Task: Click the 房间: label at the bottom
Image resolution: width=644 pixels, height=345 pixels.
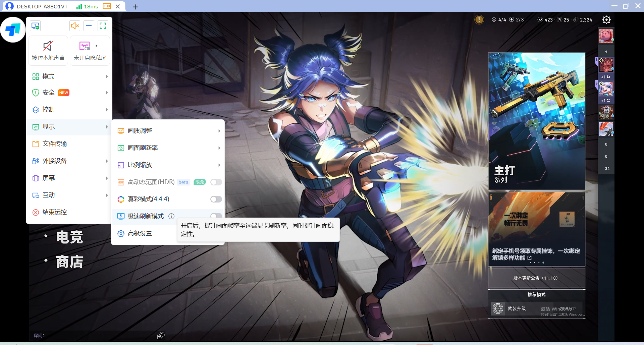Action: click(39, 335)
